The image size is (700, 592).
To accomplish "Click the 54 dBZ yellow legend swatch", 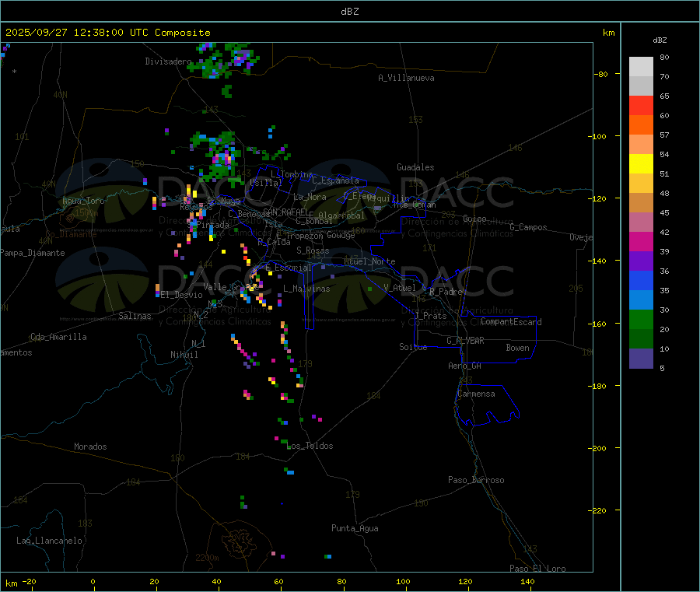I will 641,164.
